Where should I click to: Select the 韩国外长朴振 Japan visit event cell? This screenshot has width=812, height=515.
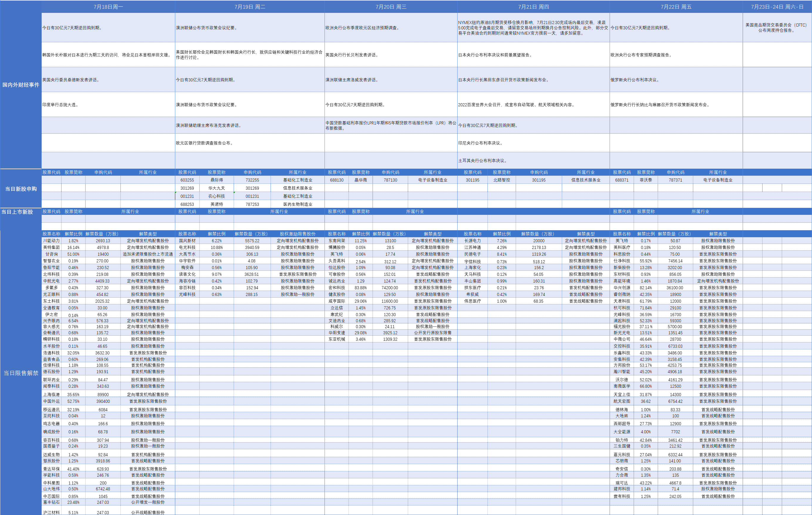click(108, 55)
